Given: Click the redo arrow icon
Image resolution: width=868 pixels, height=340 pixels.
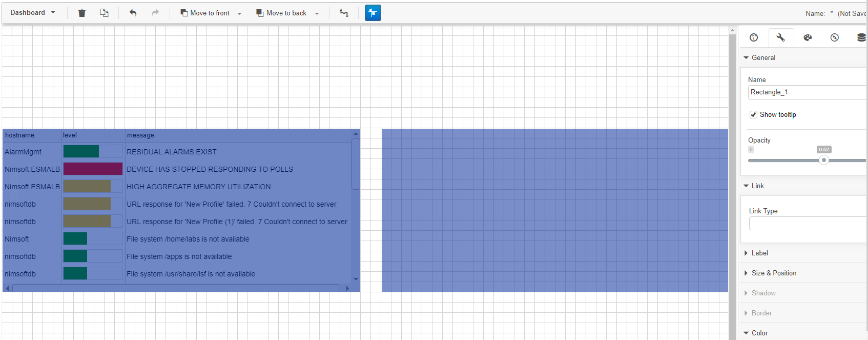Looking at the screenshot, I should [155, 13].
